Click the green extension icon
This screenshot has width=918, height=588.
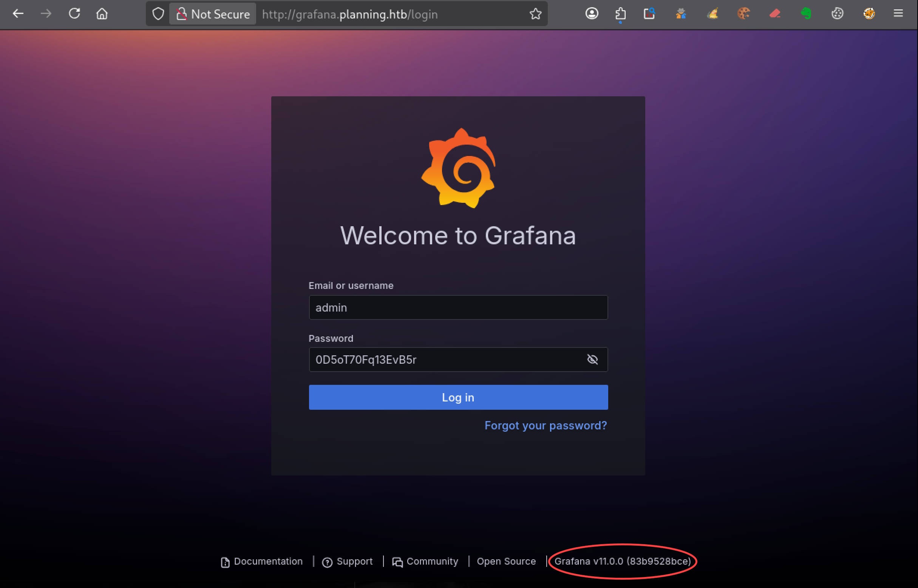[806, 14]
